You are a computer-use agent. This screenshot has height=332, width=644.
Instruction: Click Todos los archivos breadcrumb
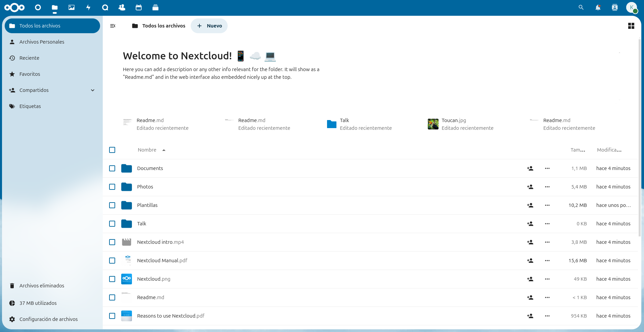(159, 26)
